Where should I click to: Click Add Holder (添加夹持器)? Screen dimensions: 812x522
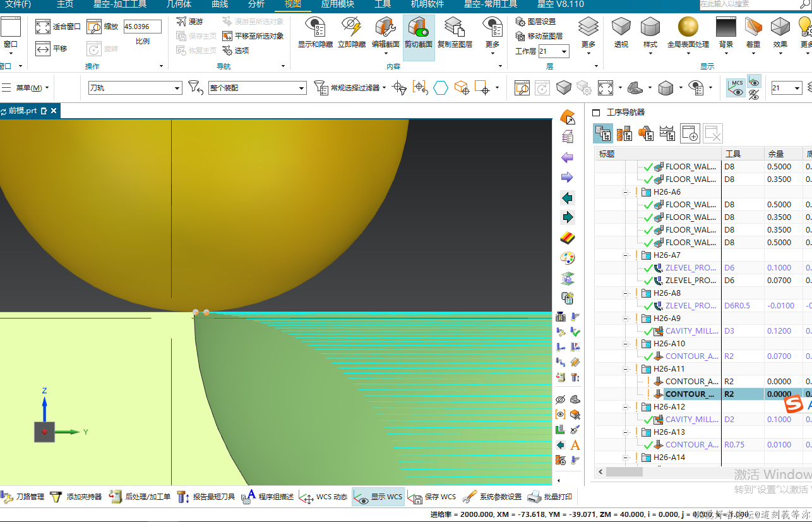pyautogui.click(x=76, y=497)
